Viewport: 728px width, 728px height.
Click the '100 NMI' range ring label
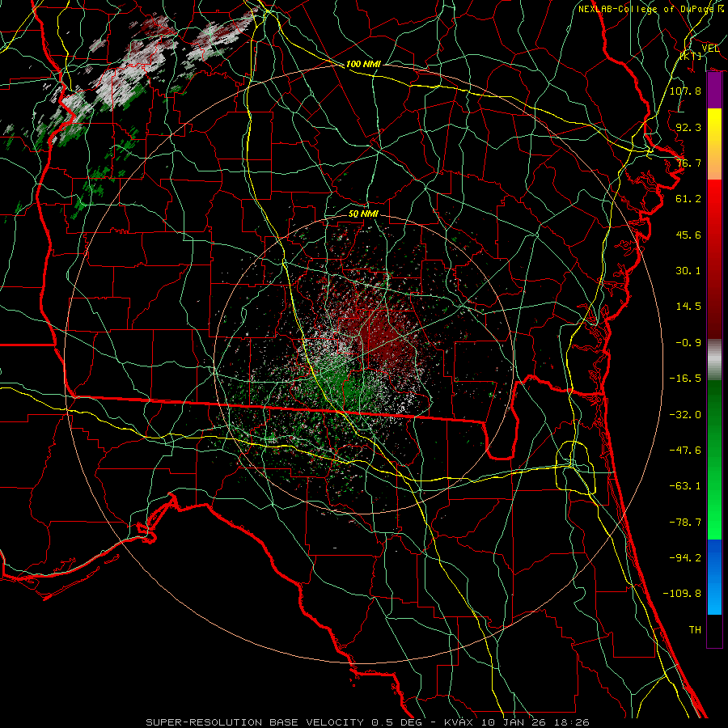pos(363,64)
